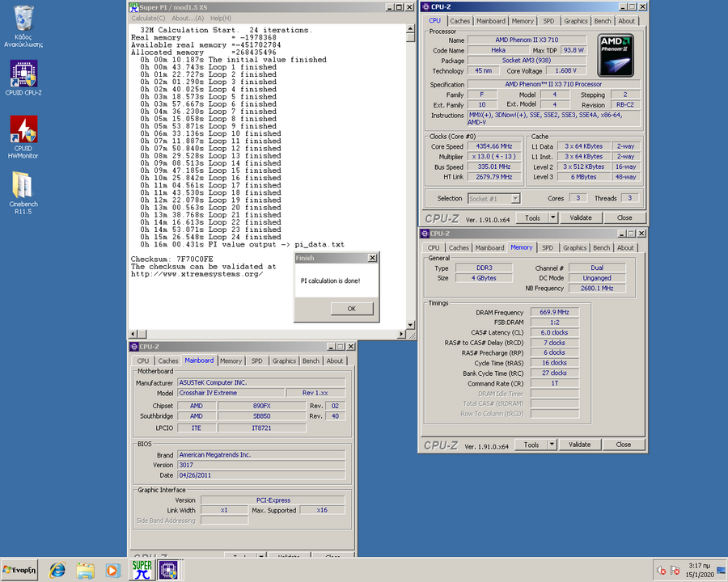This screenshot has height=582, width=728.
Task: Open Mainboard tab in CPU-Z CPU window
Action: click(x=491, y=21)
